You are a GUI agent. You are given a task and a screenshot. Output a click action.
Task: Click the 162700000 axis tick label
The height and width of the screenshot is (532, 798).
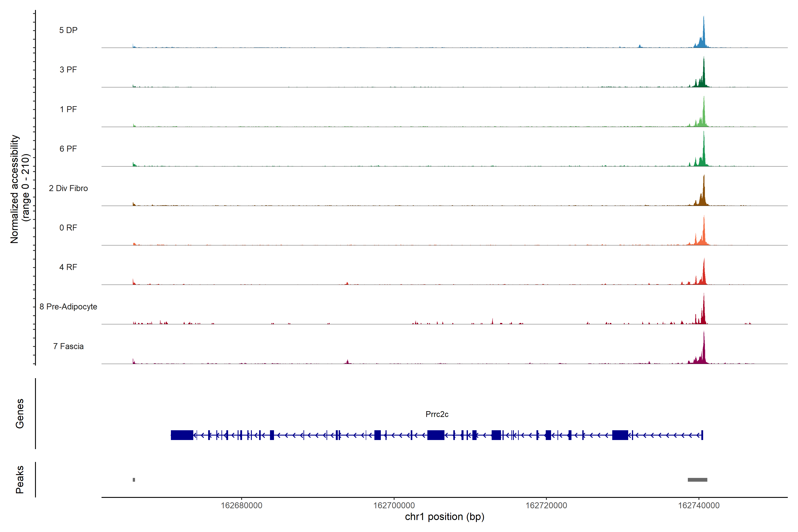(x=394, y=506)
